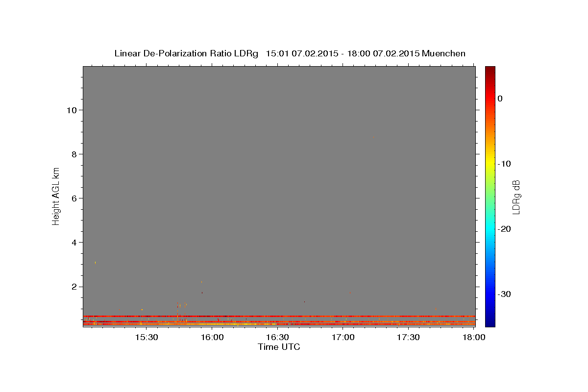Image resolution: width=588 pixels, height=392 pixels.
Task: Click the yellow -10 dB colorbar region
Action: [490, 164]
